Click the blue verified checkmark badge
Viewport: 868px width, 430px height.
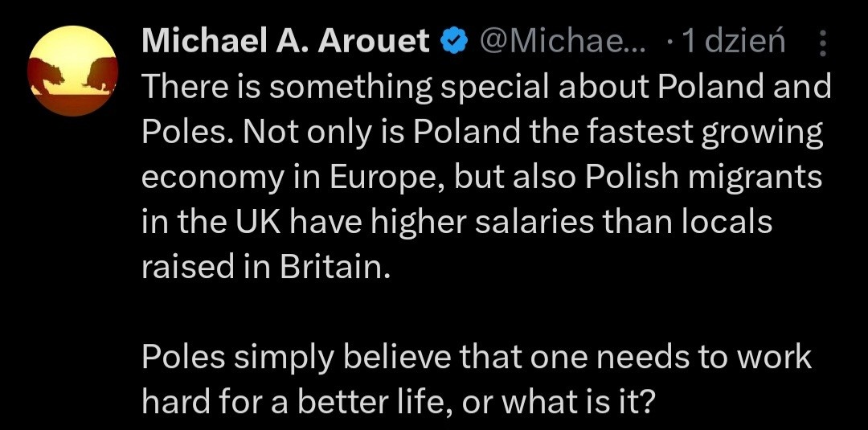coord(455,42)
